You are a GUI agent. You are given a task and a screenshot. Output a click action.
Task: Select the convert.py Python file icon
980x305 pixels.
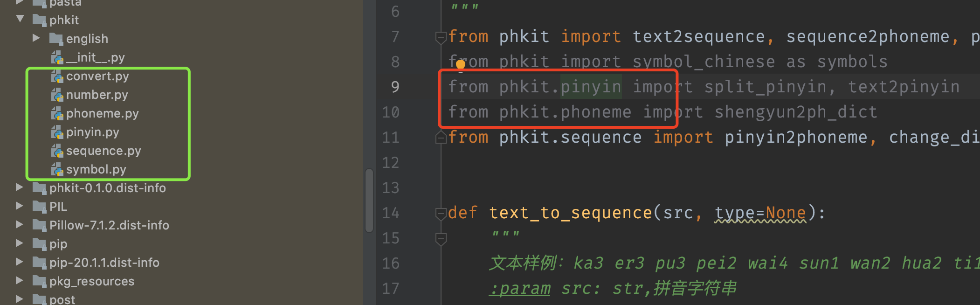click(58, 76)
